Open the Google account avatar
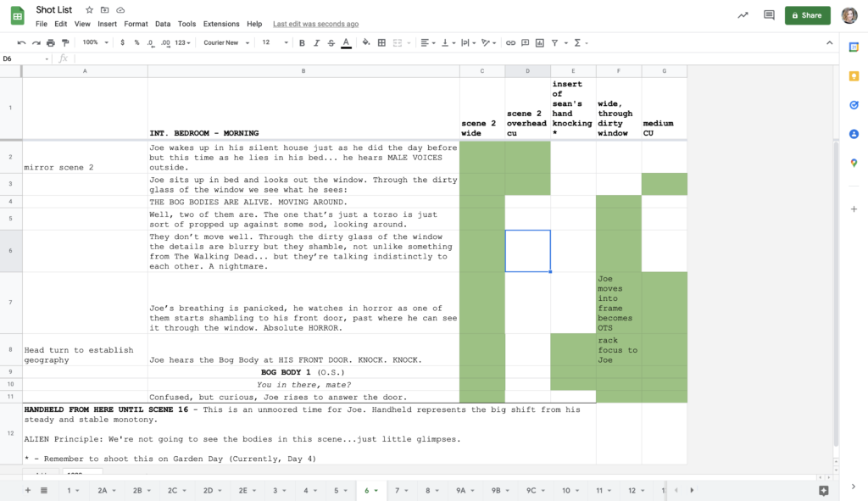 (849, 15)
